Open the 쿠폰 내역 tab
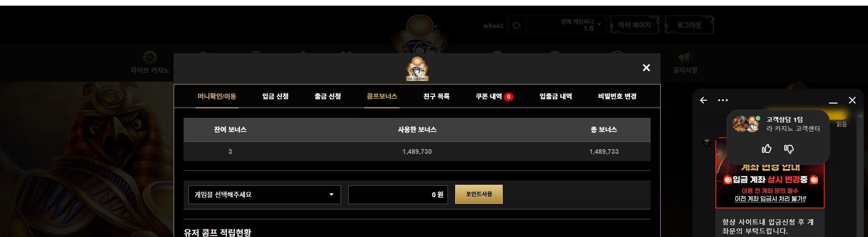 click(494, 96)
